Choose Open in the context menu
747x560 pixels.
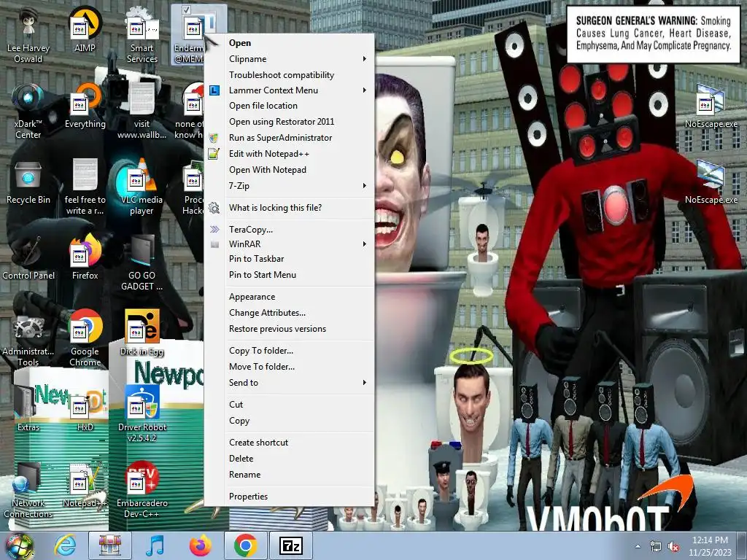click(x=290, y=43)
